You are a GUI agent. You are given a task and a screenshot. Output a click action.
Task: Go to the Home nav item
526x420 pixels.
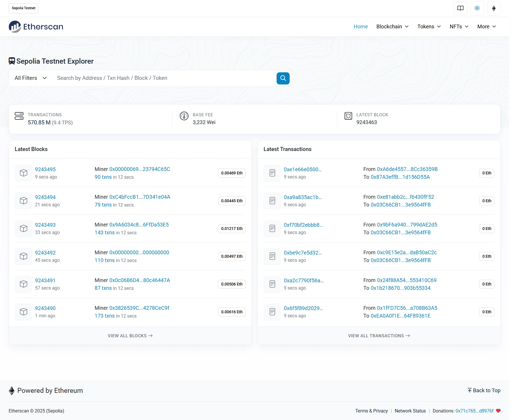[361, 27]
